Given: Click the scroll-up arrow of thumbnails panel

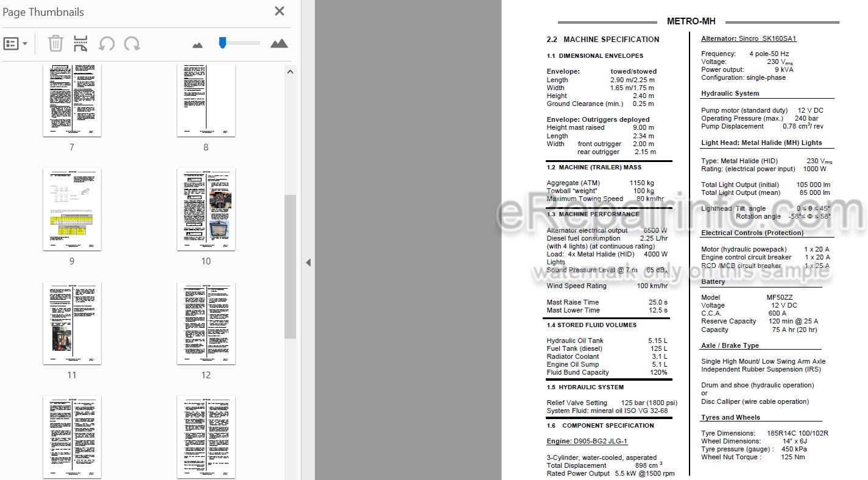Looking at the screenshot, I should click(x=290, y=71).
